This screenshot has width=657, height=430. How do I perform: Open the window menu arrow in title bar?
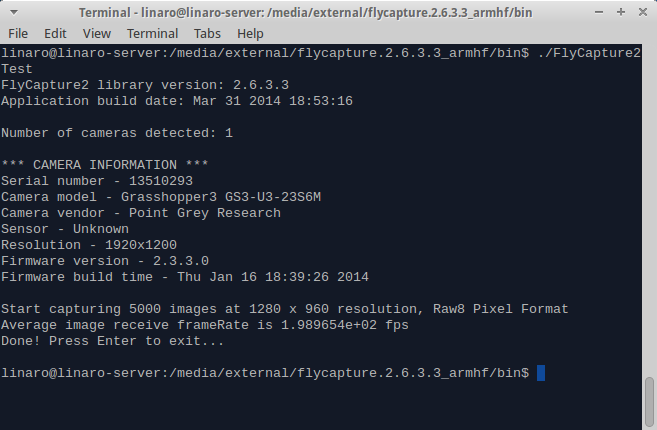[x=14, y=13]
